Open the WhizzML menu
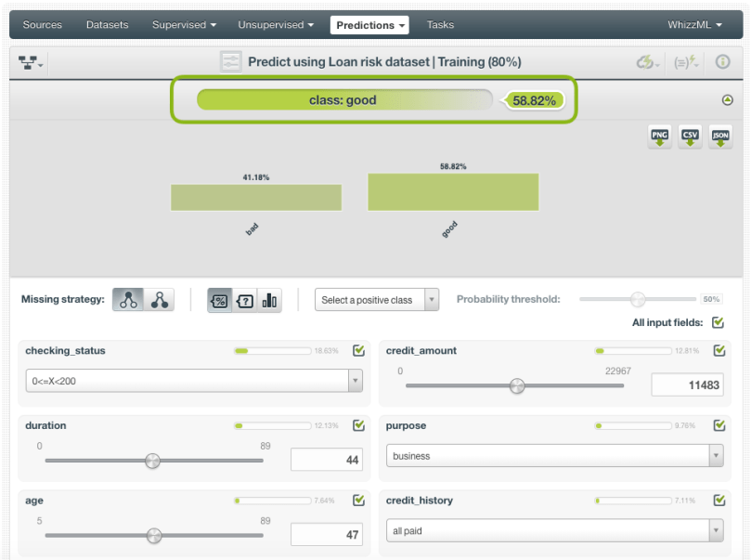The image size is (751, 560). [693, 25]
